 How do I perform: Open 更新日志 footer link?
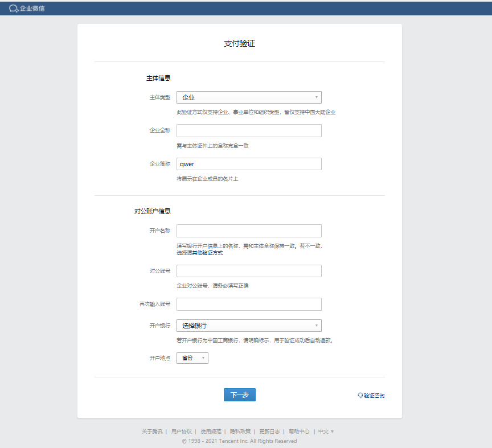[x=269, y=431]
